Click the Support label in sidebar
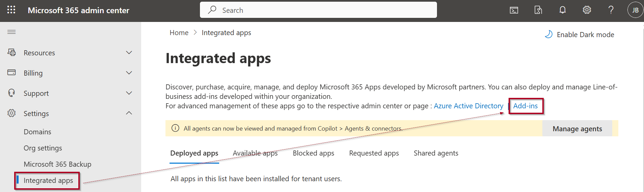 pyautogui.click(x=36, y=93)
